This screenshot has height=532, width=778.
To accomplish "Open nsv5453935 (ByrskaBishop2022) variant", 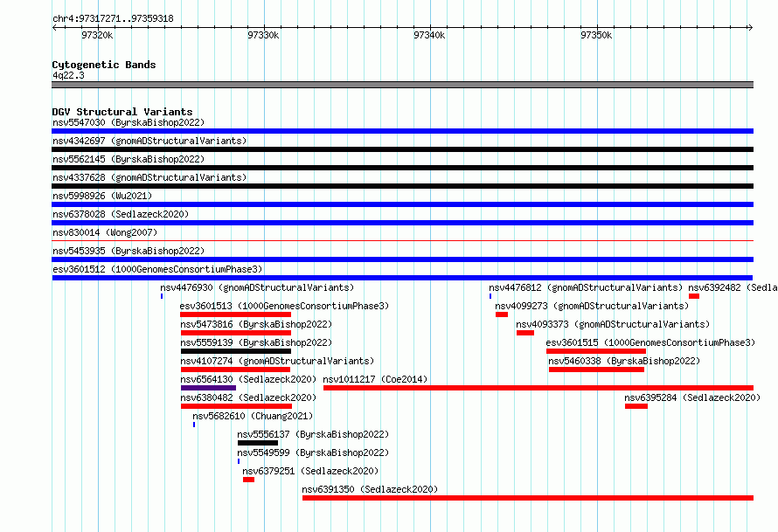I will pyautogui.click(x=129, y=251).
